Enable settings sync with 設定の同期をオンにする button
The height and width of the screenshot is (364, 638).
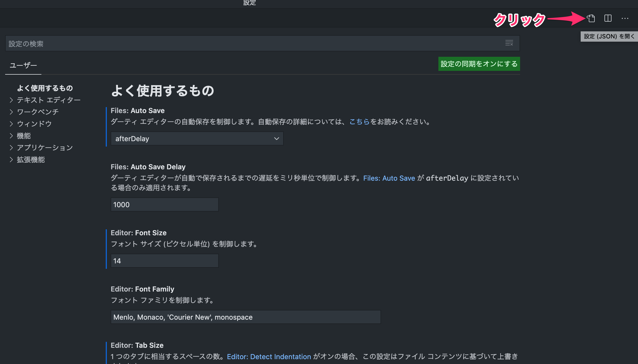click(x=479, y=64)
